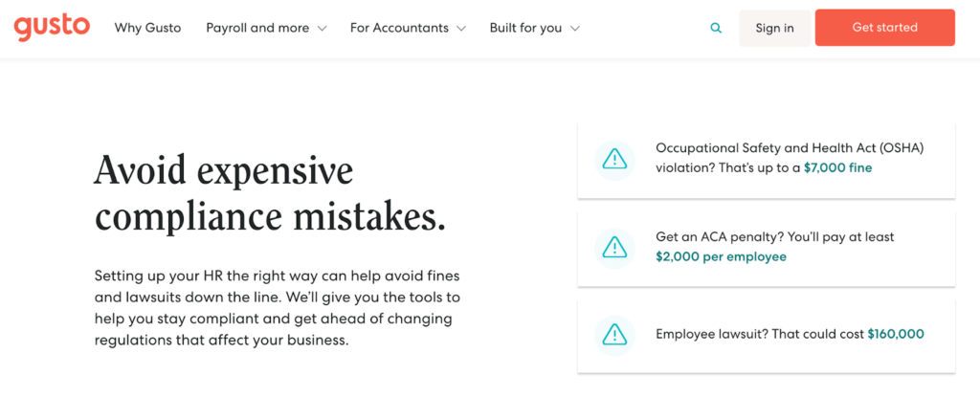Click the ACA penalty warning icon

click(x=613, y=247)
